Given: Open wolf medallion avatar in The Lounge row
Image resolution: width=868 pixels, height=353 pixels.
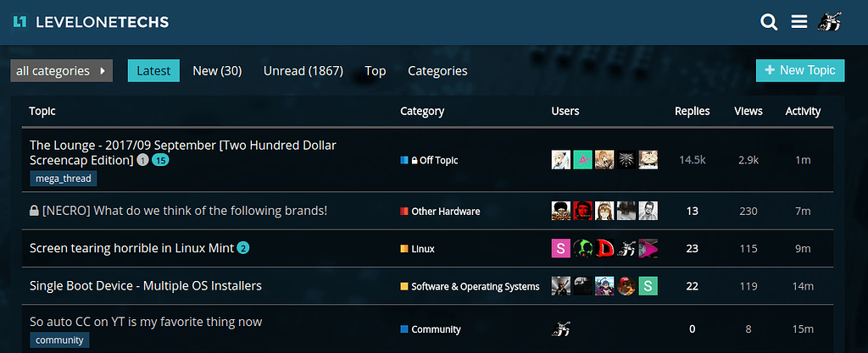Looking at the screenshot, I should coord(626,160).
